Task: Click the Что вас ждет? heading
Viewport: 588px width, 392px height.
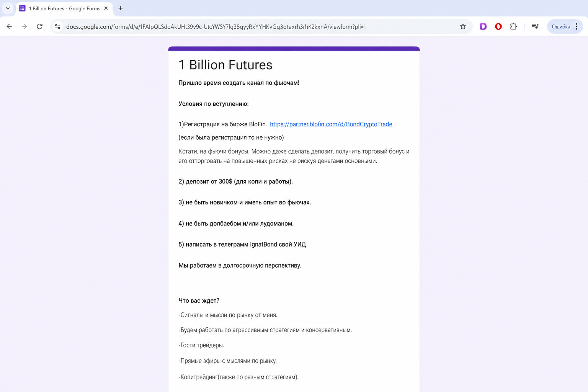Action: coord(199,301)
